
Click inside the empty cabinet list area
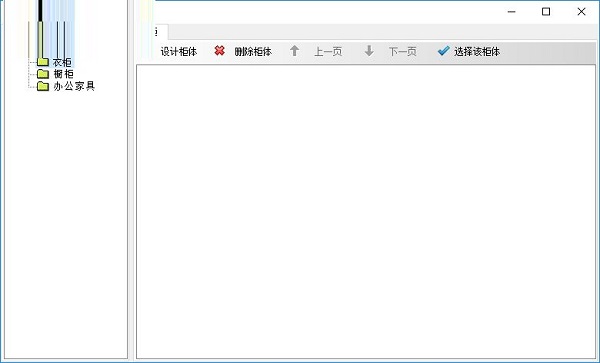click(366, 212)
